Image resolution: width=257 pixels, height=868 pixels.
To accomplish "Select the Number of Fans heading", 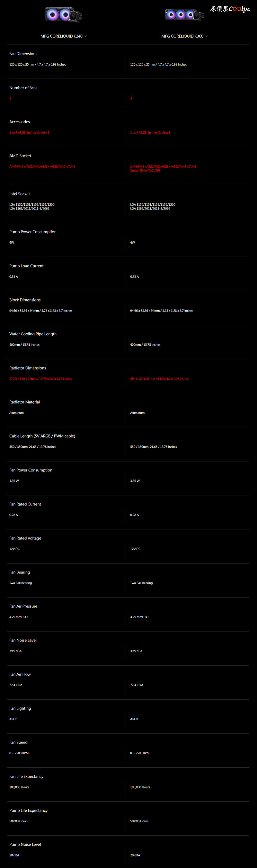I will (23, 88).
